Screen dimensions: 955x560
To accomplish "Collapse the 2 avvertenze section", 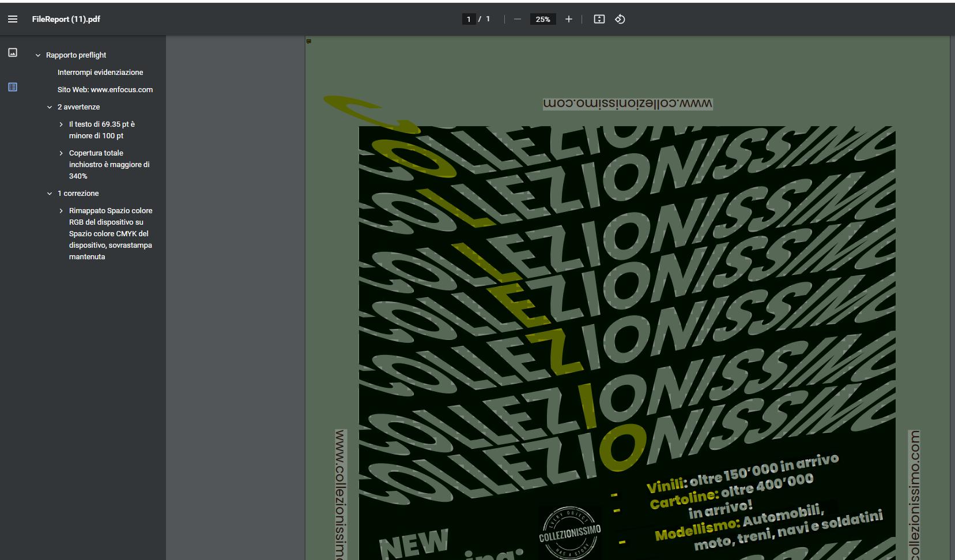I will [x=50, y=107].
